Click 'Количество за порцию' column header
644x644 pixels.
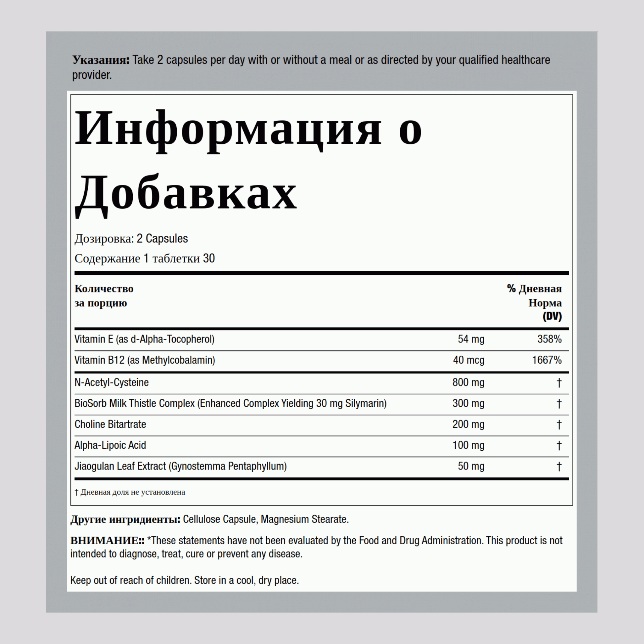104,296
